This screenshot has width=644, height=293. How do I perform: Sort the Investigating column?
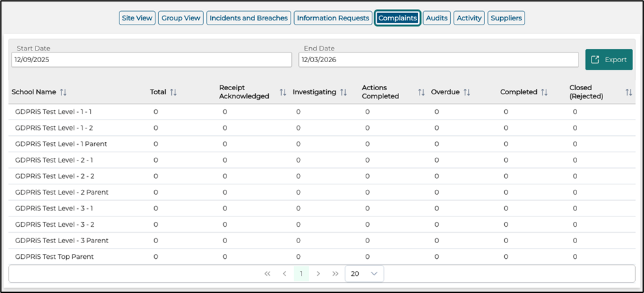[x=344, y=92]
